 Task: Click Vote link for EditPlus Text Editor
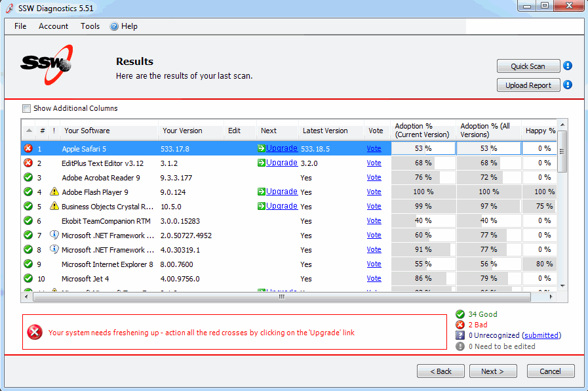(x=374, y=163)
